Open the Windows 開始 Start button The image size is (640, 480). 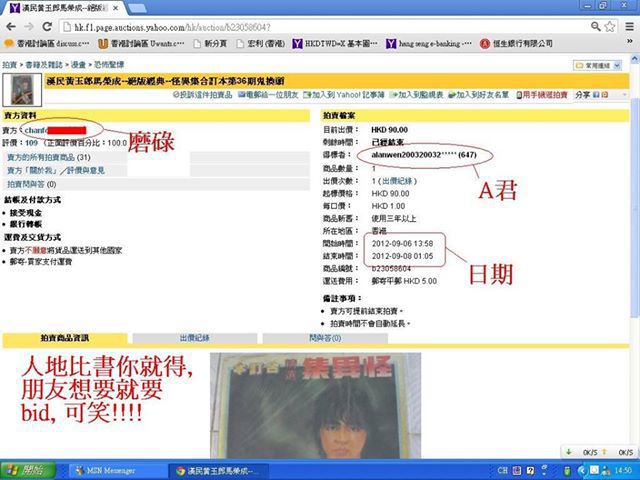pos(28,470)
